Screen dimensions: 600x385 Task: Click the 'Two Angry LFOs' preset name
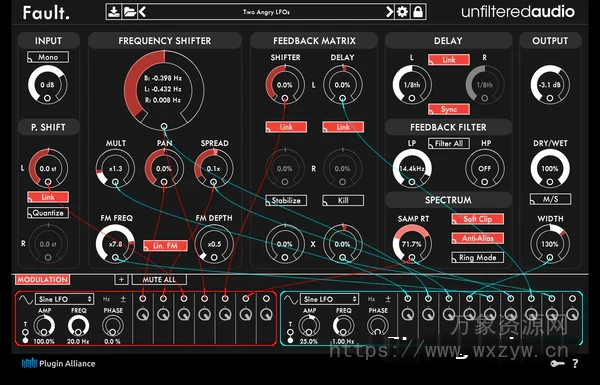click(266, 12)
